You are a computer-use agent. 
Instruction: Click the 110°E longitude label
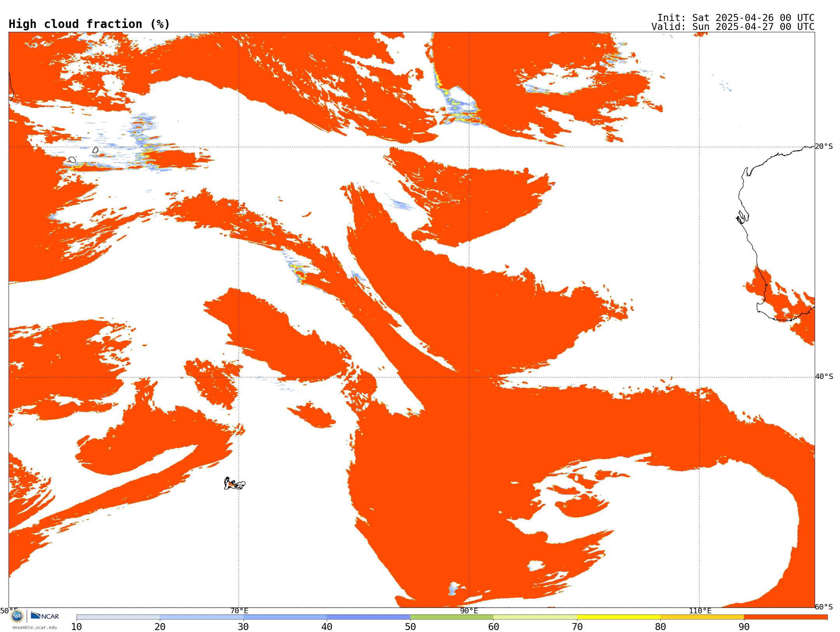700,611
